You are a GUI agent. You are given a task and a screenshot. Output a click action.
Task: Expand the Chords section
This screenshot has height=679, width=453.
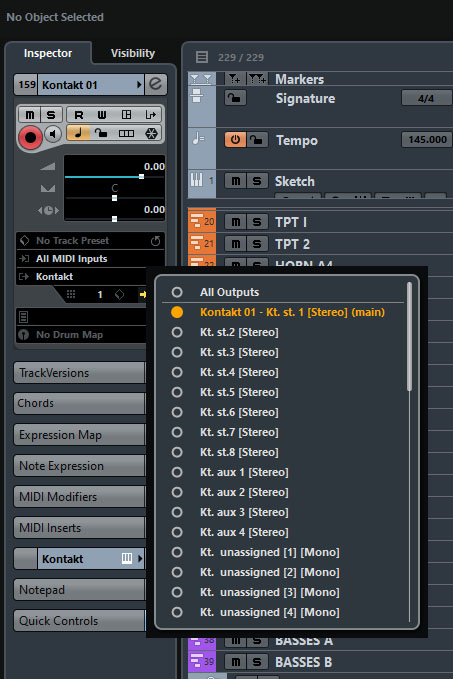tap(79, 403)
